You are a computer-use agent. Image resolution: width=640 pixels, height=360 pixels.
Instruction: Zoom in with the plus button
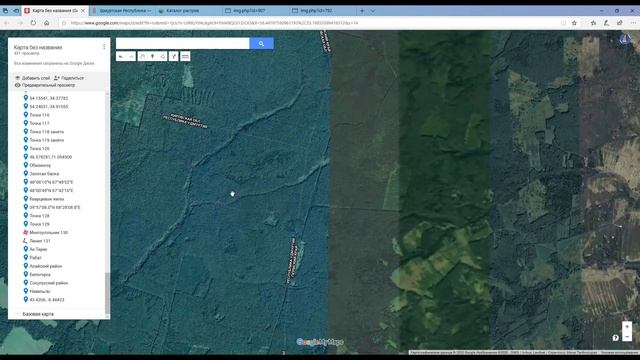(x=627, y=327)
